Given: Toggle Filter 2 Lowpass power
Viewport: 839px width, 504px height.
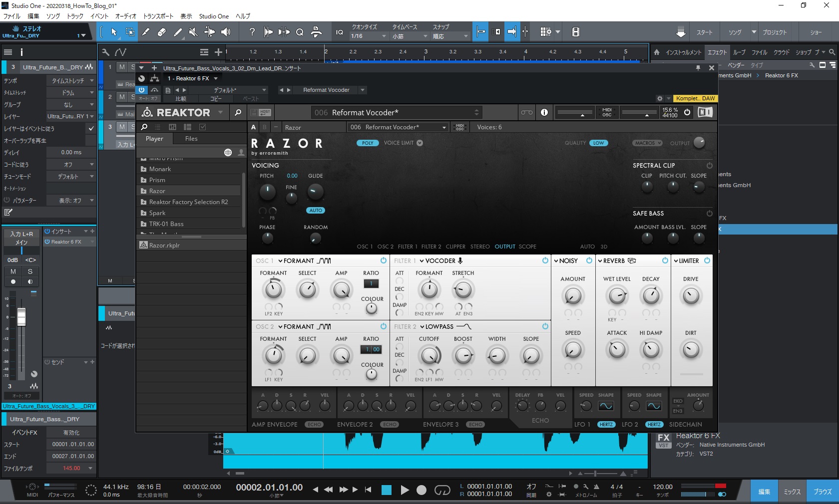Looking at the screenshot, I should coord(545,326).
